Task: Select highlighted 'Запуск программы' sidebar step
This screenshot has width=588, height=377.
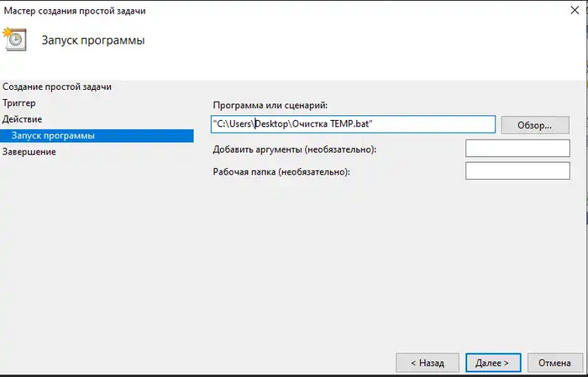Action: (54, 135)
